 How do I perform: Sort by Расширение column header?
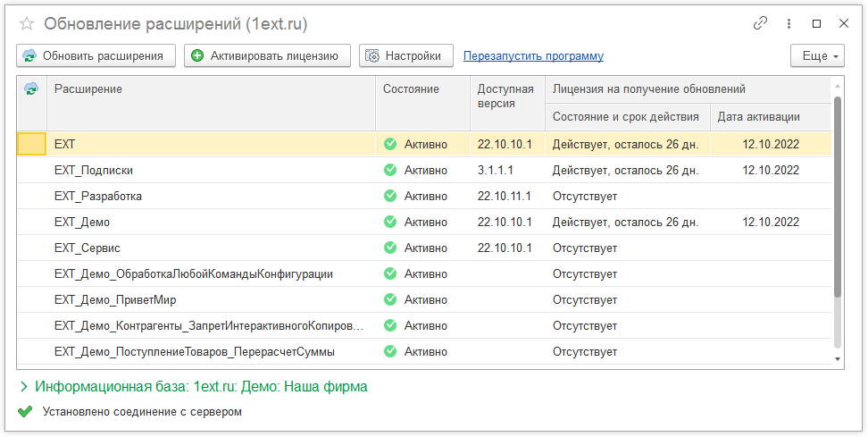pos(211,103)
